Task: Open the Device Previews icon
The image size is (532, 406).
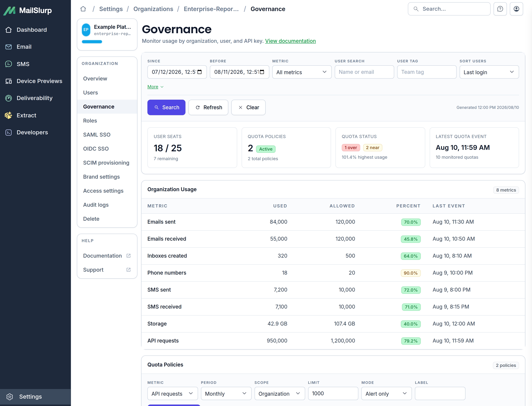Action: click(x=8, y=81)
